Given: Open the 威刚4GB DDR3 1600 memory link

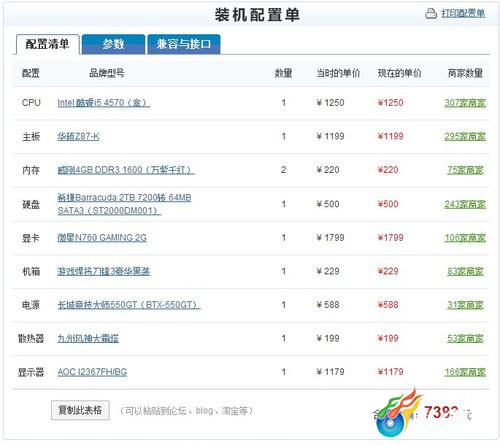Looking at the screenshot, I should [x=126, y=170].
